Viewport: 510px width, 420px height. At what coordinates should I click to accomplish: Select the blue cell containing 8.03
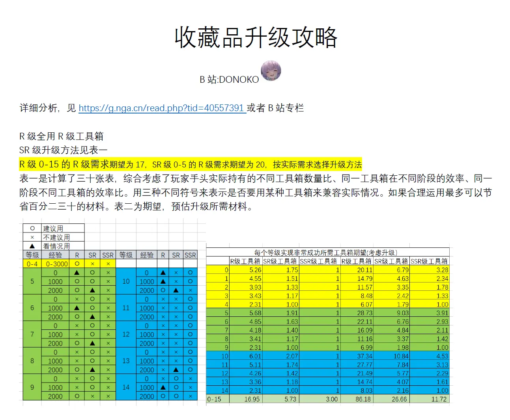click(x=357, y=390)
